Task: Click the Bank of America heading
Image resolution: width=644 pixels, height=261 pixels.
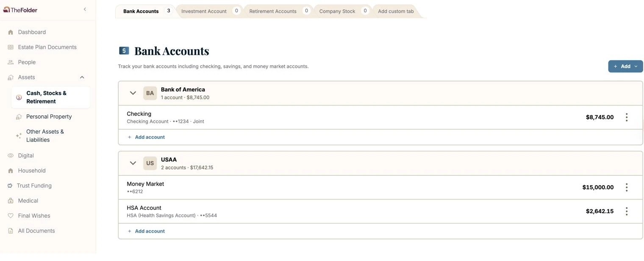Action: [x=183, y=90]
